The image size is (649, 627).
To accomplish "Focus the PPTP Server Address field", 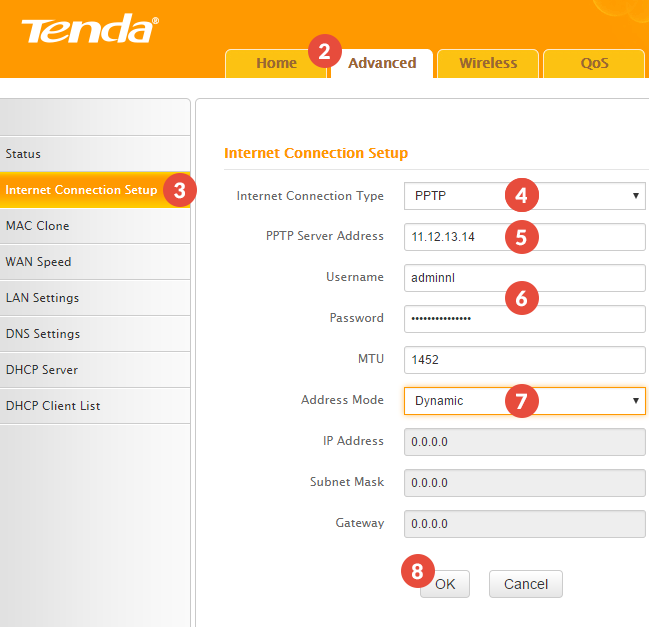I will pyautogui.click(x=524, y=237).
